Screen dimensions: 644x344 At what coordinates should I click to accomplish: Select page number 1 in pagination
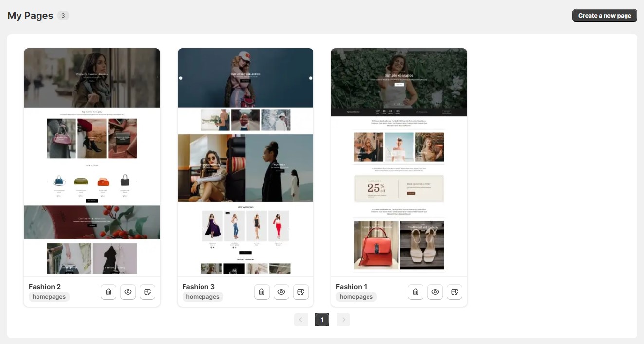pyautogui.click(x=322, y=320)
